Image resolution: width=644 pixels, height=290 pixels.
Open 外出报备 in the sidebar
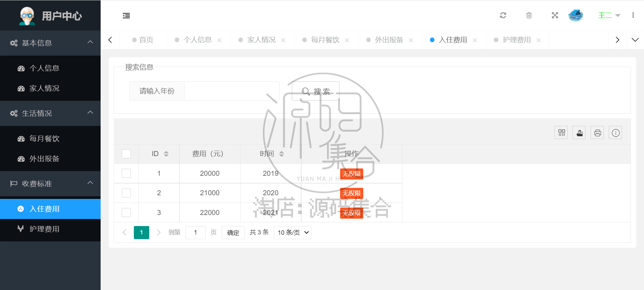(x=50, y=159)
